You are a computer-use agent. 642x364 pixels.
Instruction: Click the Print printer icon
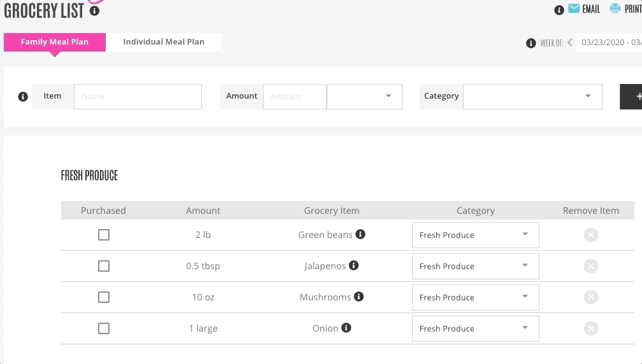[x=615, y=9]
